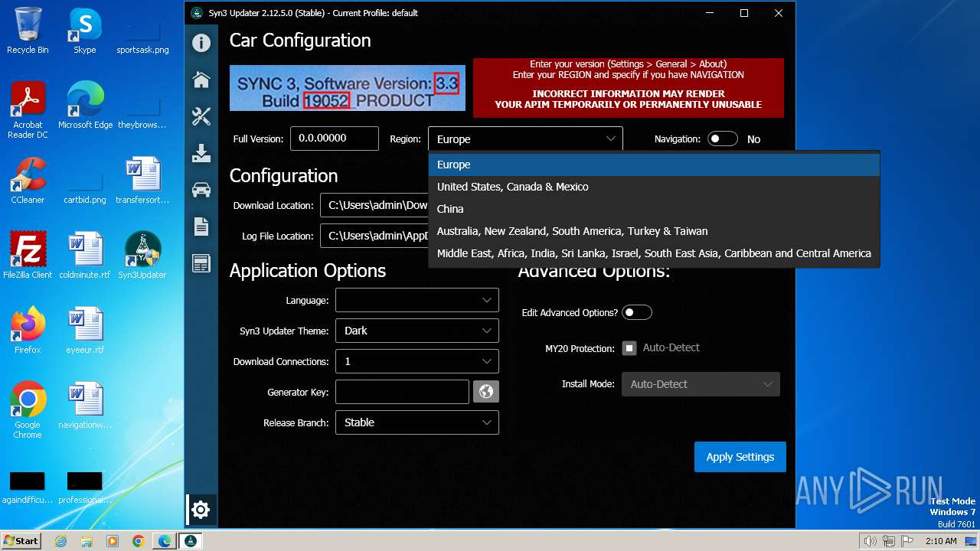
Task: Open Acrobat Reader DC desktop icon
Action: 28,110
